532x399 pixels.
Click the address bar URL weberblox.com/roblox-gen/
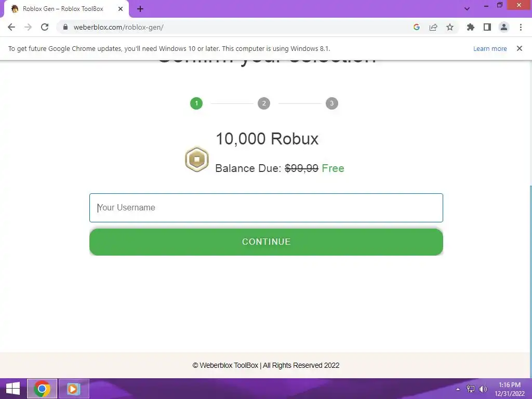[x=118, y=27]
